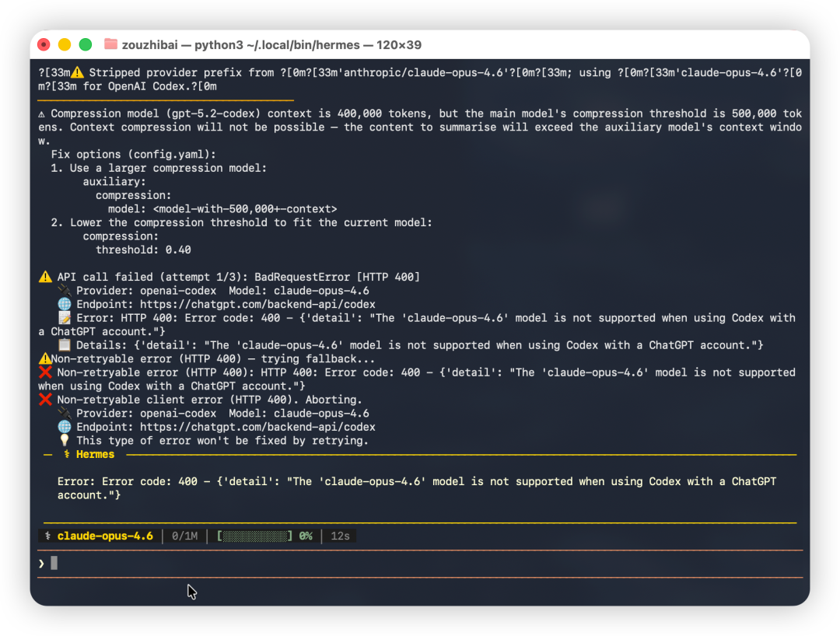Click the caduceus symbol in the Hermes header
The image size is (840, 636).
tap(67, 455)
